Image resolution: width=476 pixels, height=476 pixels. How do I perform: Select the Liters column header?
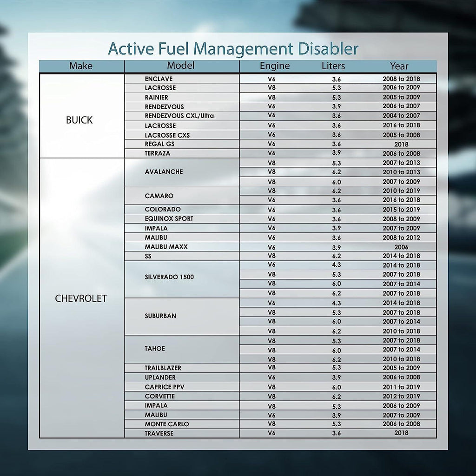click(x=334, y=66)
